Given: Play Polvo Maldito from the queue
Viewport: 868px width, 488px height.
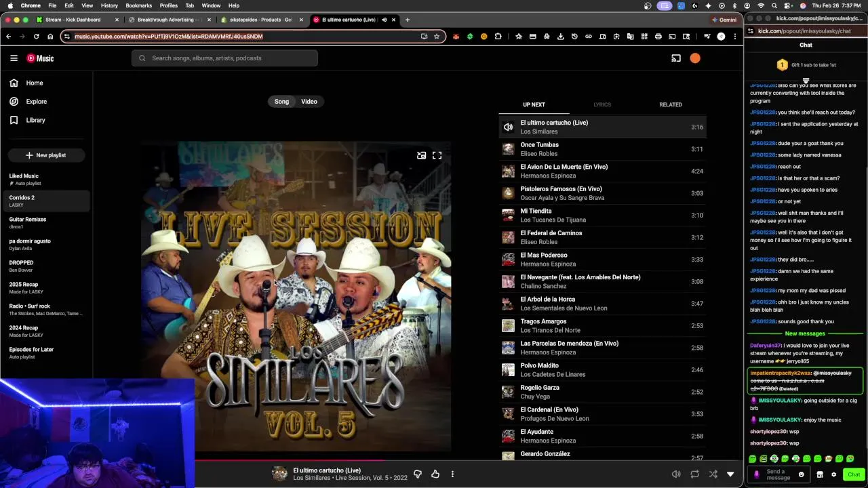Looking at the screenshot, I should tap(602, 369).
